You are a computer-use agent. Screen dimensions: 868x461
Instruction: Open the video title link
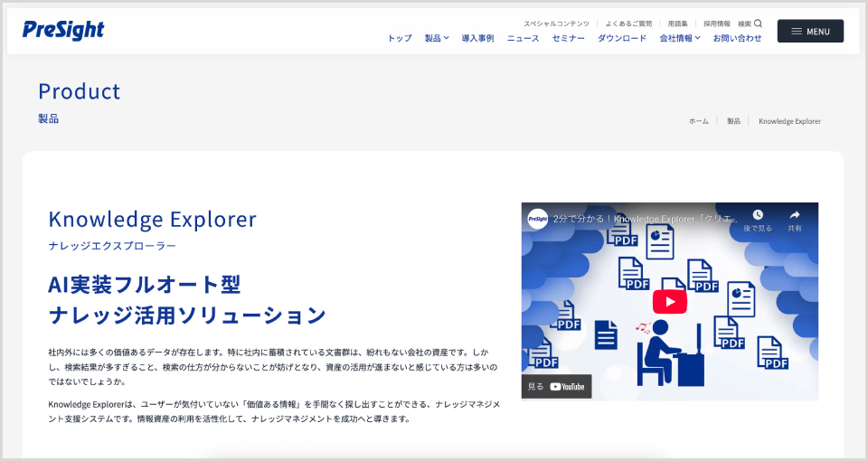645,219
